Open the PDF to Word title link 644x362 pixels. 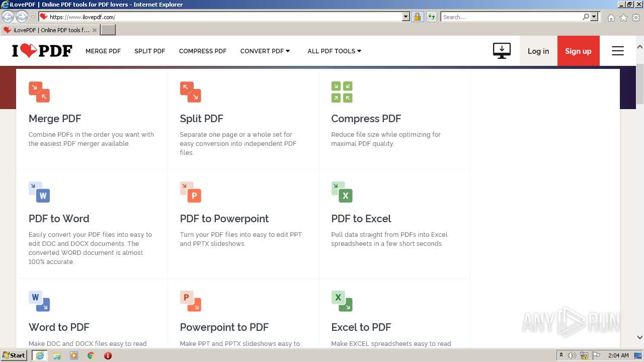(x=59, y=219)
